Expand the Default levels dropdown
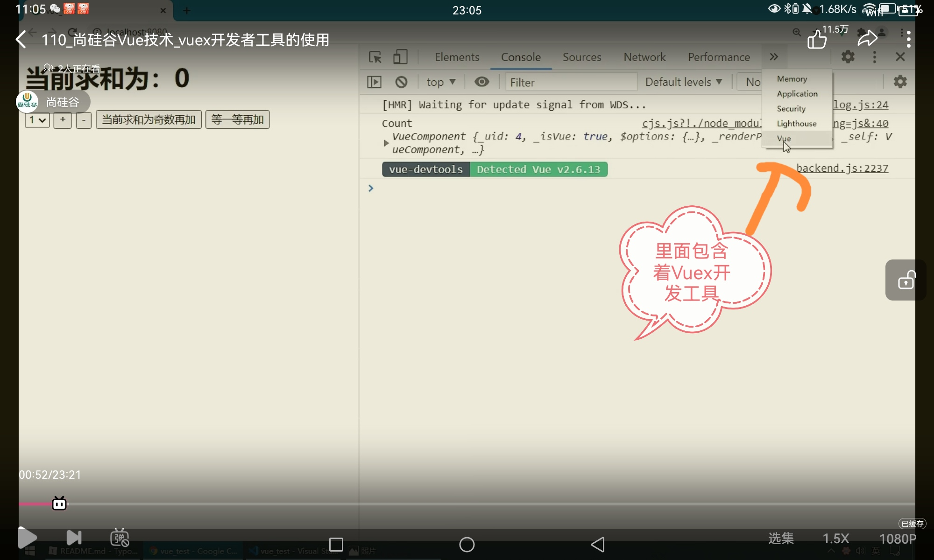Screen dimensions: 934x560 tap(683, 82)
